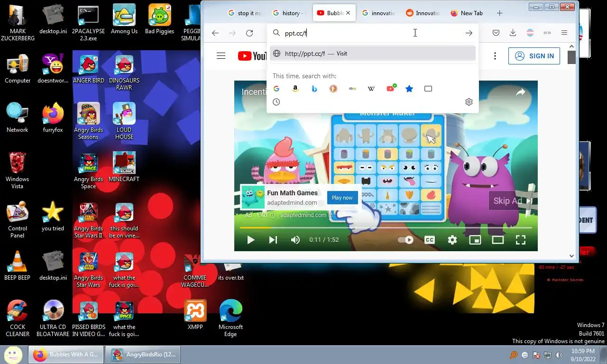The height and width of the screenshot is (364, 607).
Task: Go back with the browser back arrow
Action: (x=215, y=33)
